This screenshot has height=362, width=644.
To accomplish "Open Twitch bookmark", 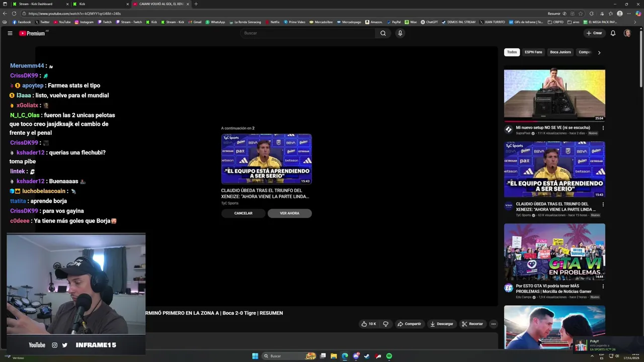I will pyautogui.click(x=105, y=22).
